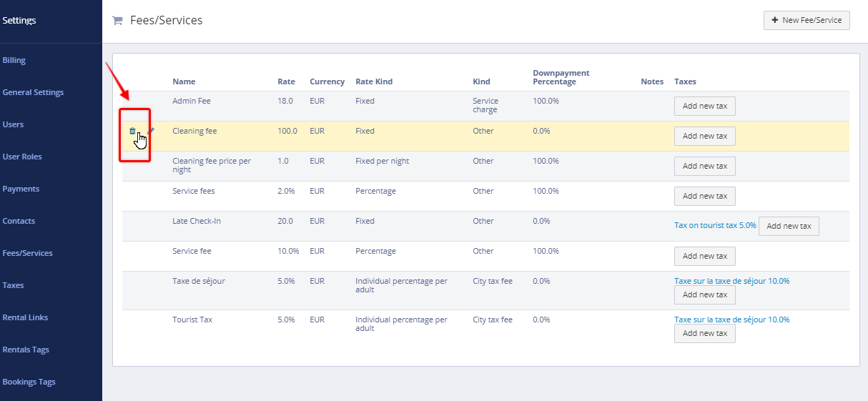Select Payments from the sidebar

[x=21, y=189]
